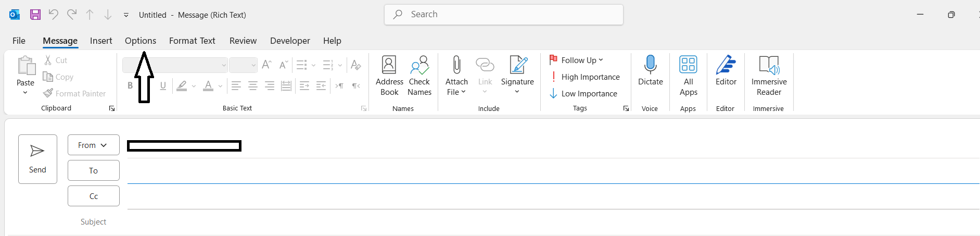Screen dimensions: 980x236
Task: Open the bullet style dropdown arrow
Action: [x=313, y=65]
